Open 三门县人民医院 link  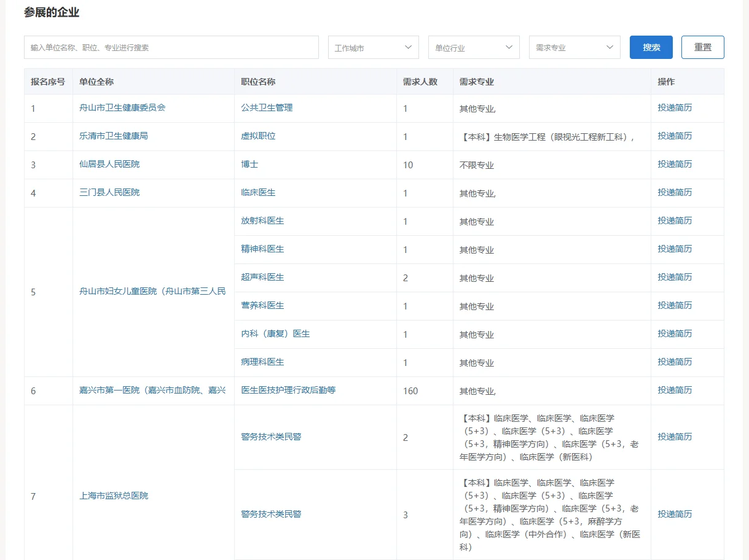[108, 193]
